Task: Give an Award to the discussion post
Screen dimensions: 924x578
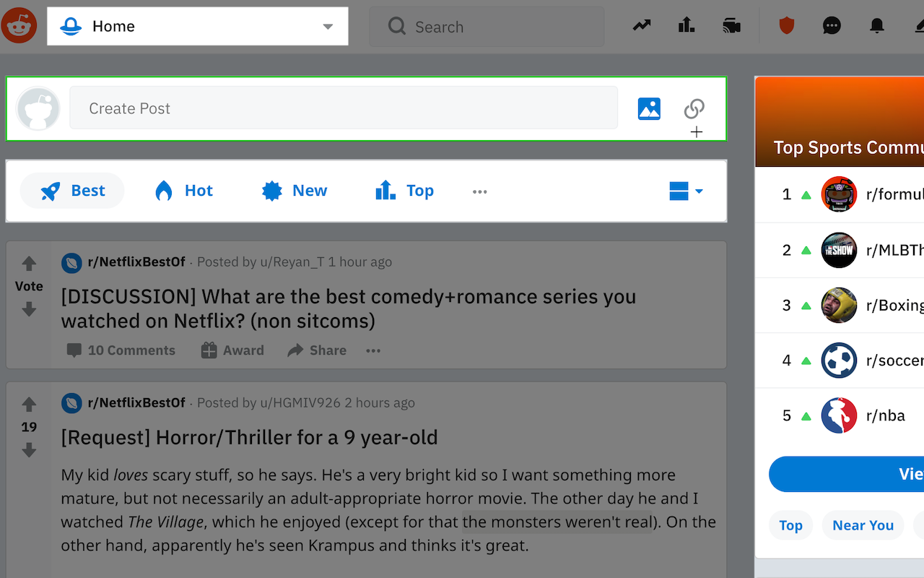Action: click(x=232, y=350)
